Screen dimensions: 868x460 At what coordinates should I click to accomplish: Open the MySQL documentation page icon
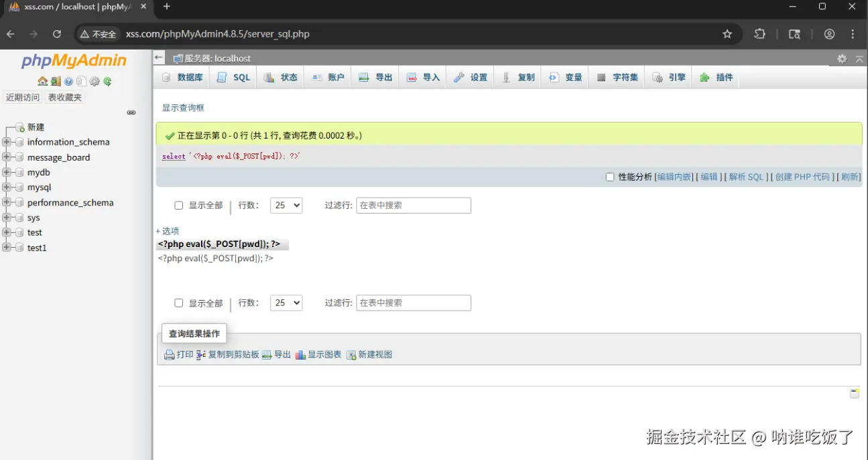[81, 82]
